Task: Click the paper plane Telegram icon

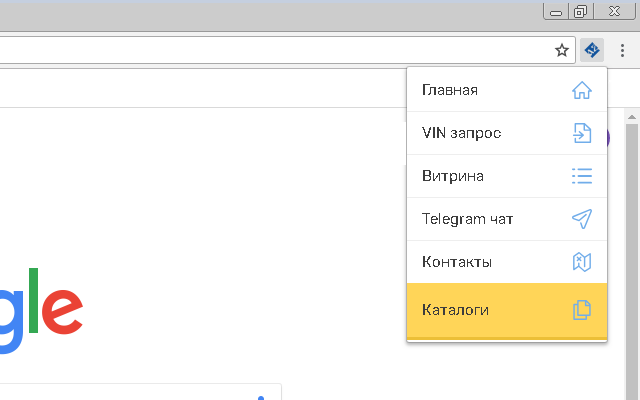Action: 581,219
